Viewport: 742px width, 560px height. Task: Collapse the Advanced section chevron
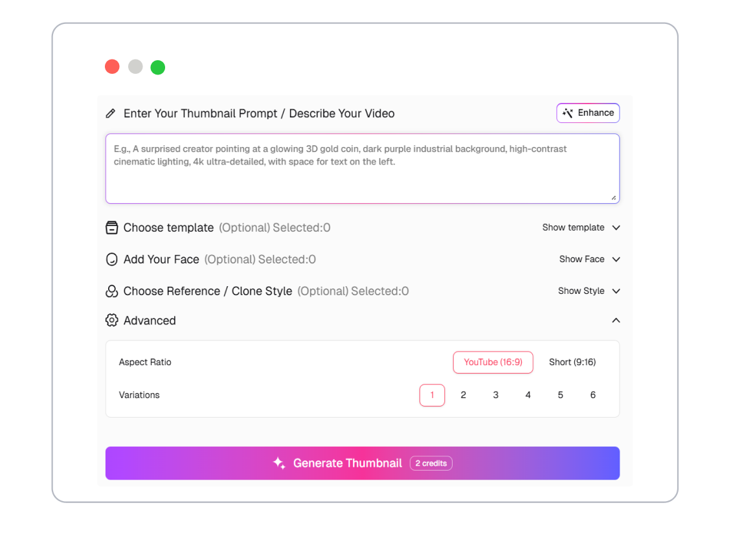pyautogui.click(x=616, y=320)
